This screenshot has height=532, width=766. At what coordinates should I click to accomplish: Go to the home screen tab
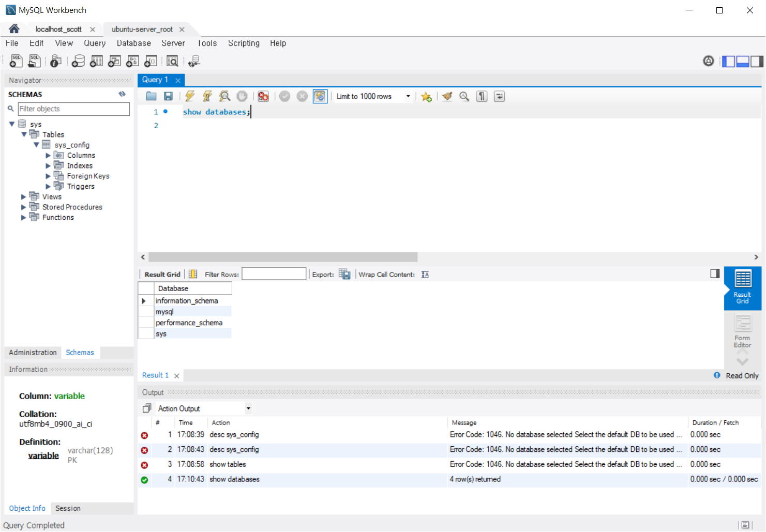point(14,29)
